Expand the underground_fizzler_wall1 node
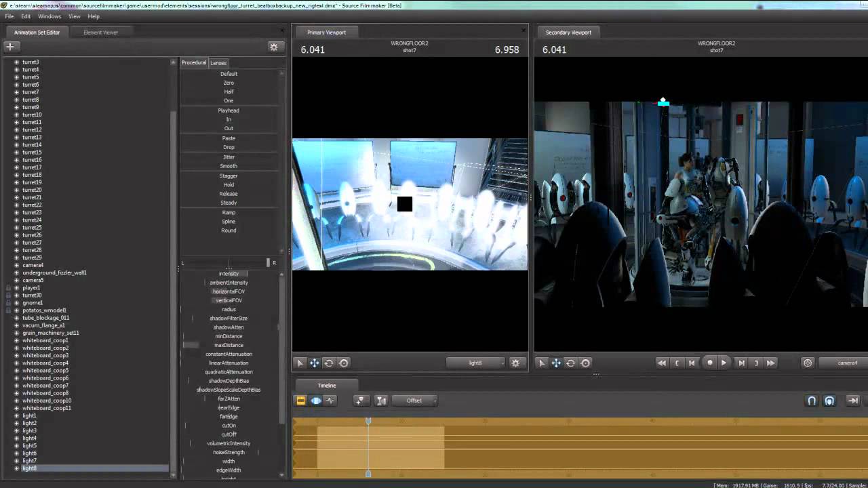This screenshot has width=868, height=488. pos(16,273)
